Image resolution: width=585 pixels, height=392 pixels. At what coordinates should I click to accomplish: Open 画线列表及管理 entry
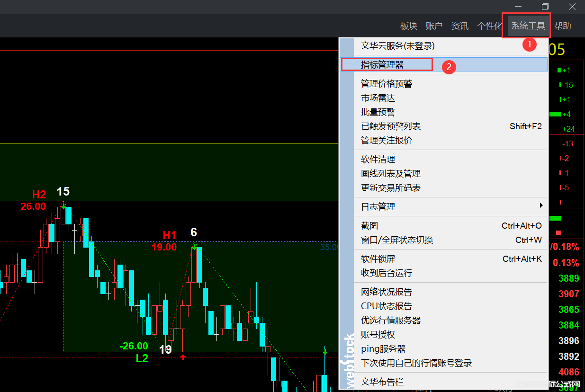pyautogui.click(x=451, y=174)
